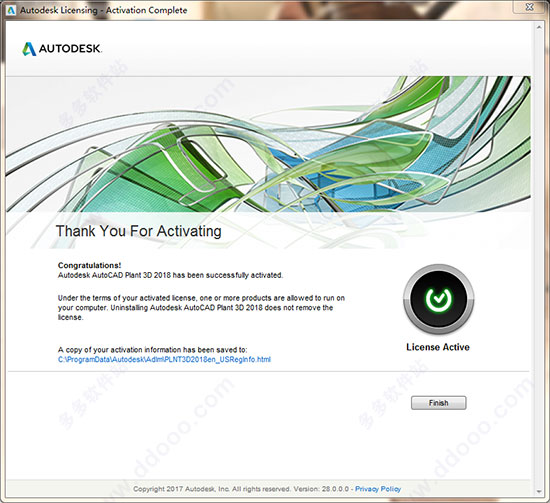Click the 'has been successfully activated' line

[x=170, y=275]
